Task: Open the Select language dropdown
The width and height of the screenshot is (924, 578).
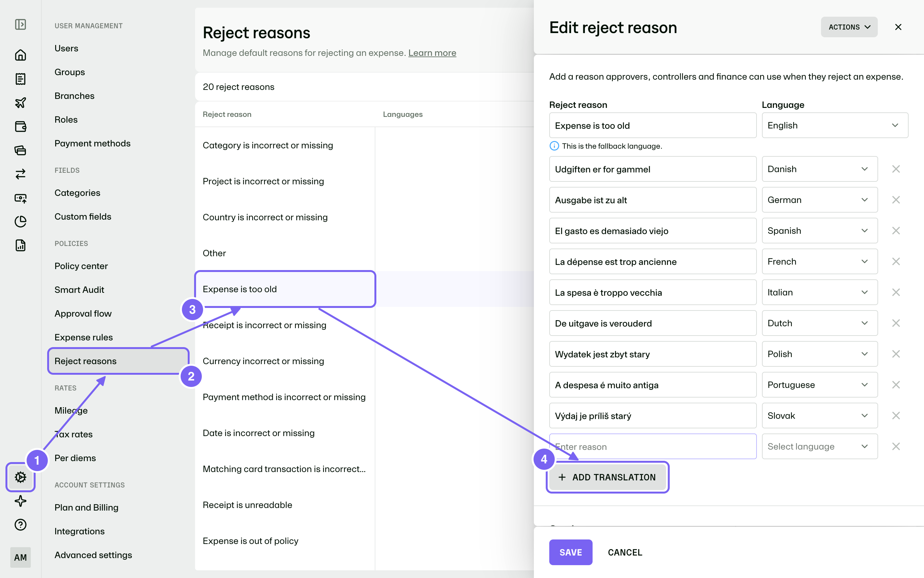Action: [820, 446]
